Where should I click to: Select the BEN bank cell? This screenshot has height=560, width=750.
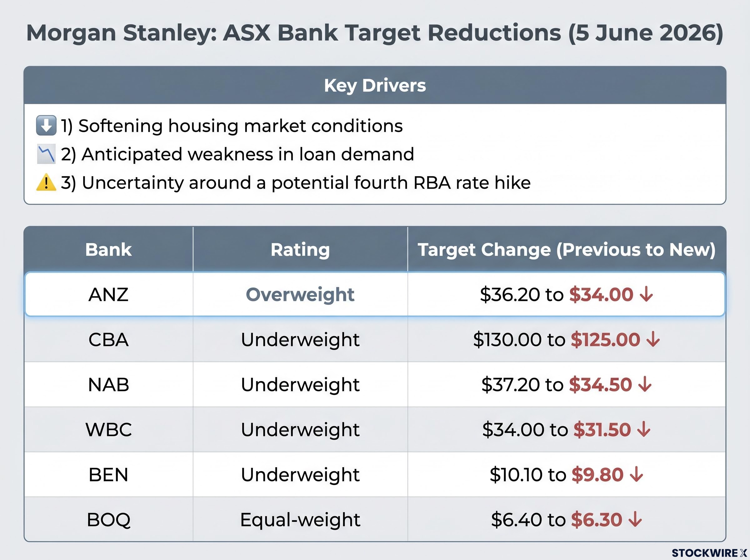click(x=108, y=474)
